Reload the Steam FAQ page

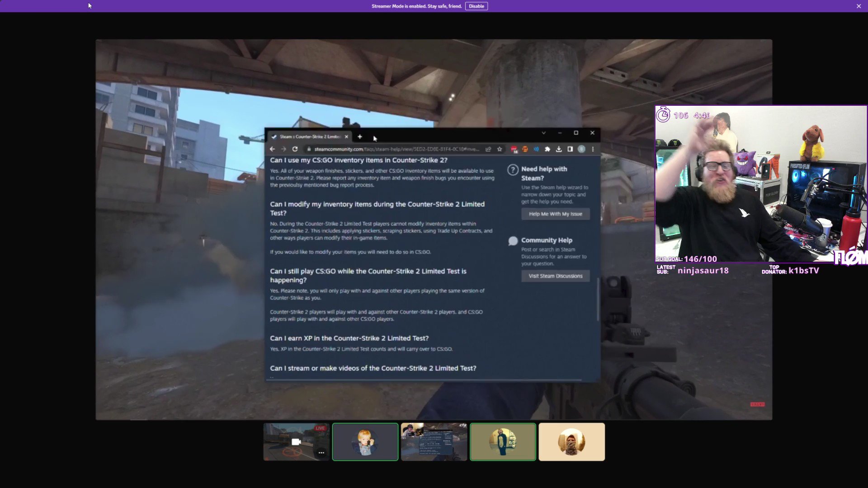pos(295,149)
